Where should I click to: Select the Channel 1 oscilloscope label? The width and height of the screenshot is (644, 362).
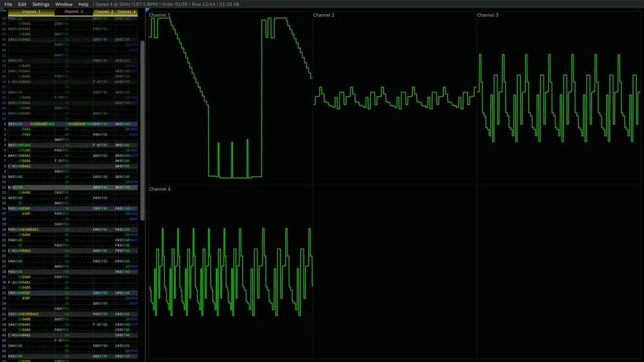click(159, 15)
